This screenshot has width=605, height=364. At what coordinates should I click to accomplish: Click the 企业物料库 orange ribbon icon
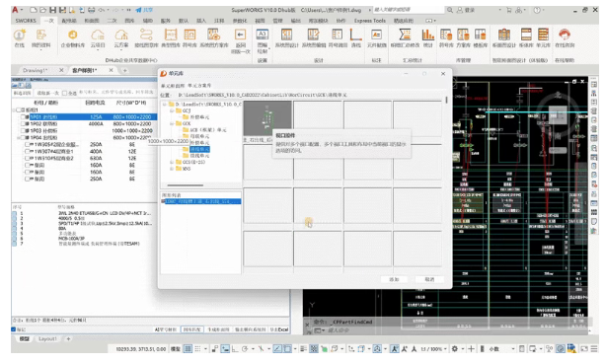(72, 36)
